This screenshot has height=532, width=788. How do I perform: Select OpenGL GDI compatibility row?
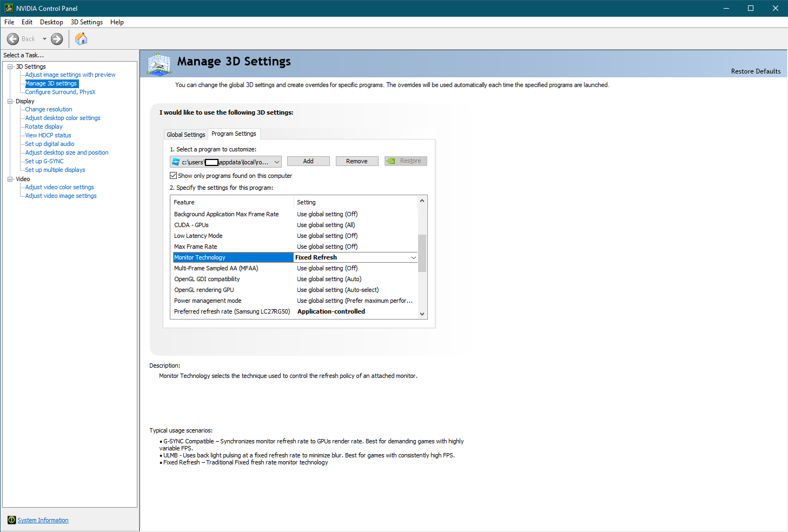294,279
